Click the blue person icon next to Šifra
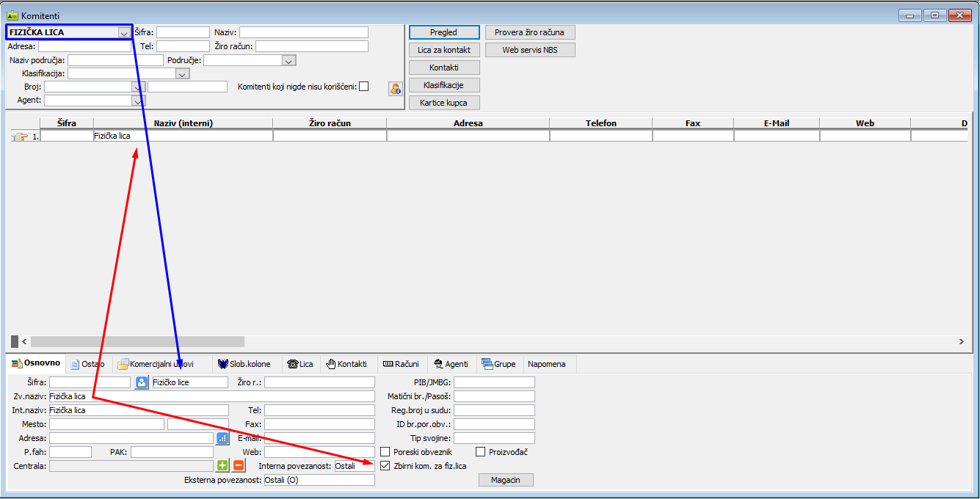This screenshot has width=980, height=499. pos(142,382)
